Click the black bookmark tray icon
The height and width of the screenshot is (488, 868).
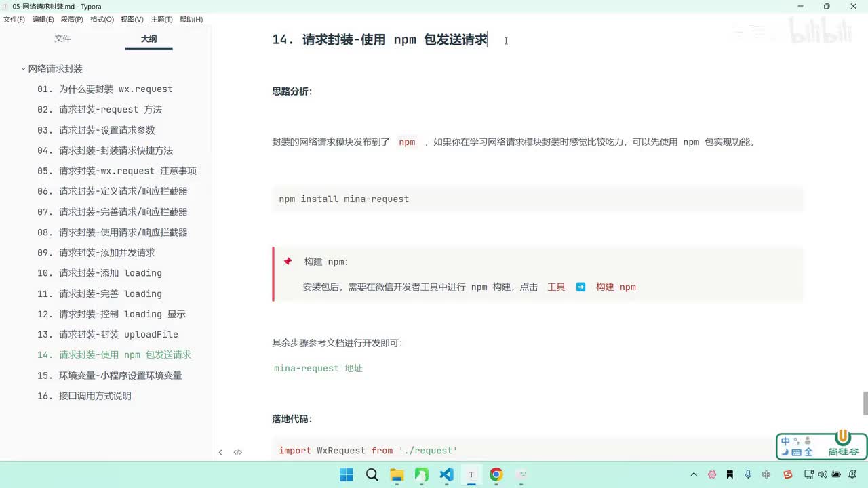pos(730,474)
